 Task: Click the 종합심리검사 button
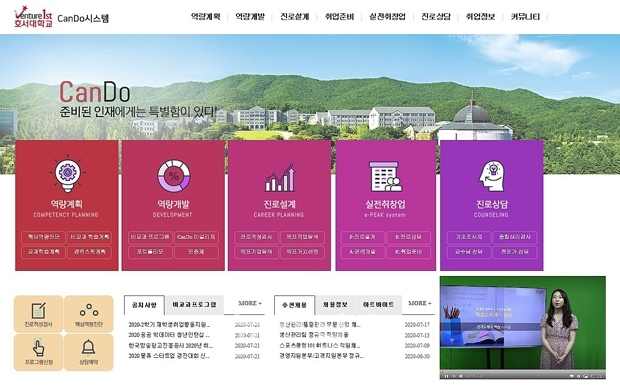pyautogui.click(x=515, y=237)
